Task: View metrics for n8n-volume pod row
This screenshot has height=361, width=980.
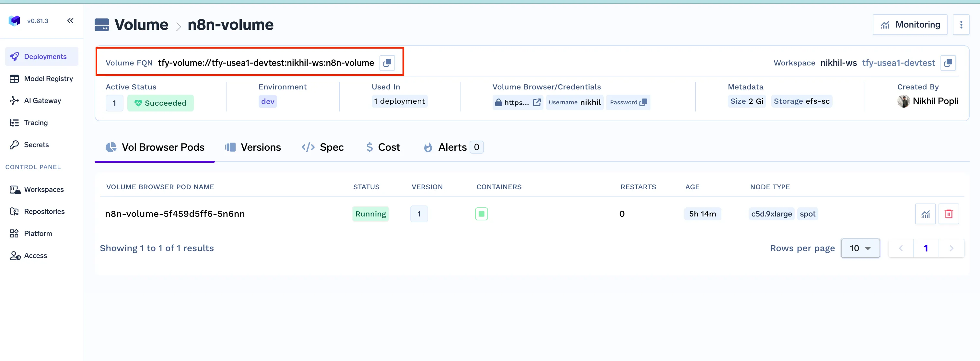Action: coord(925,214)
